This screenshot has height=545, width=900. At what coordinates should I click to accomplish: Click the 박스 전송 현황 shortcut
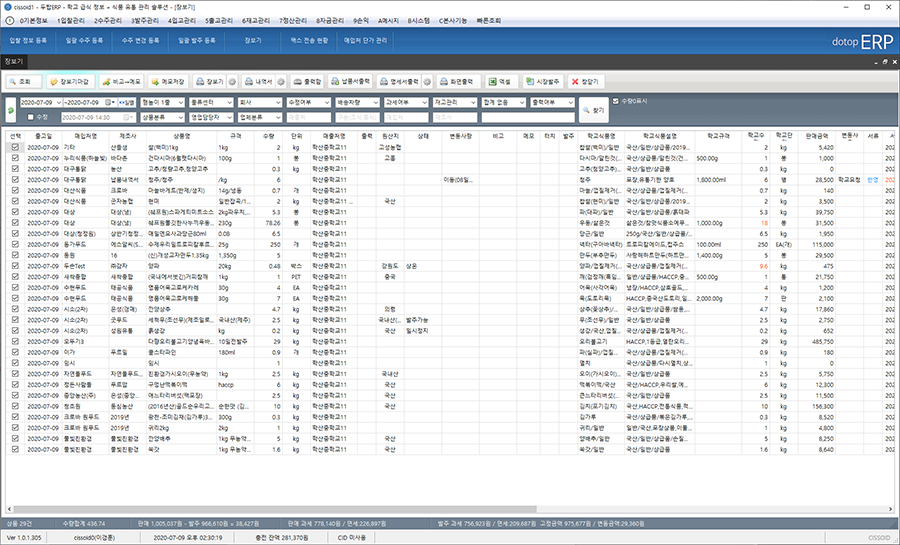(310, 42)
